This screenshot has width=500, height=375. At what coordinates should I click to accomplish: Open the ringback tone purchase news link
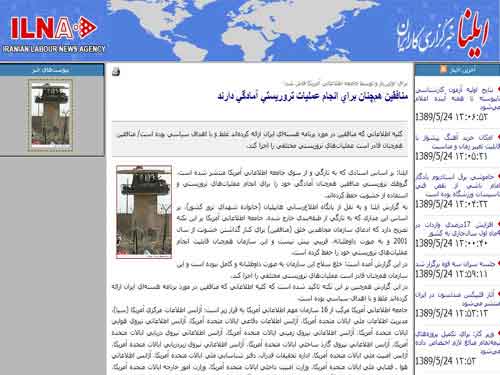[x=457, y=142]
